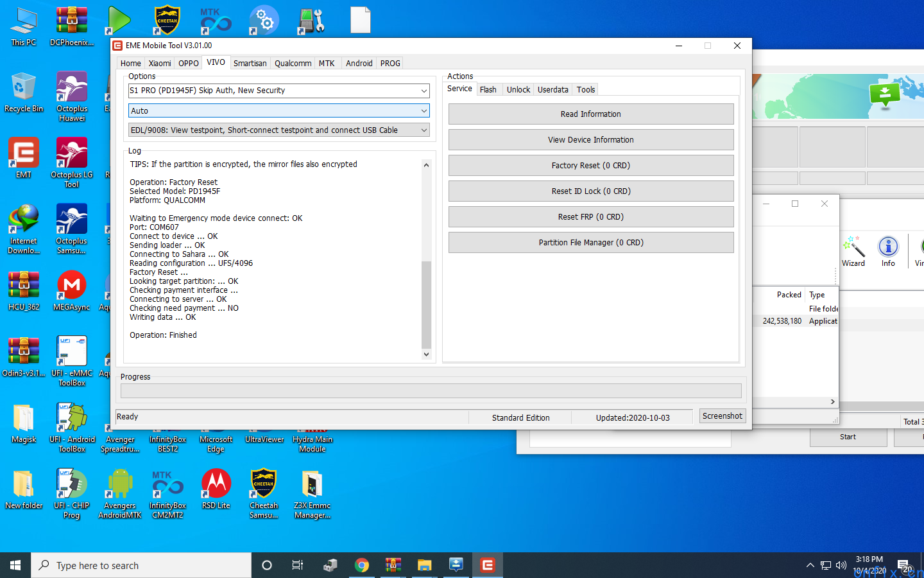Image resolution: width=924 pixels, height=578 pixels.
Task: Switch to the MTK tab
Action: [x=327, y=63]
